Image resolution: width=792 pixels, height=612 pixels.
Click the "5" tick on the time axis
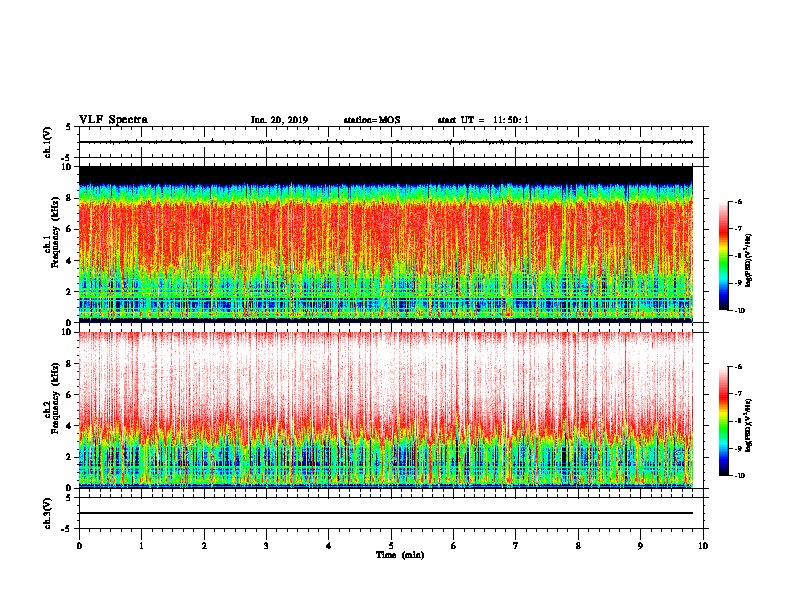[x=391, y=545]
